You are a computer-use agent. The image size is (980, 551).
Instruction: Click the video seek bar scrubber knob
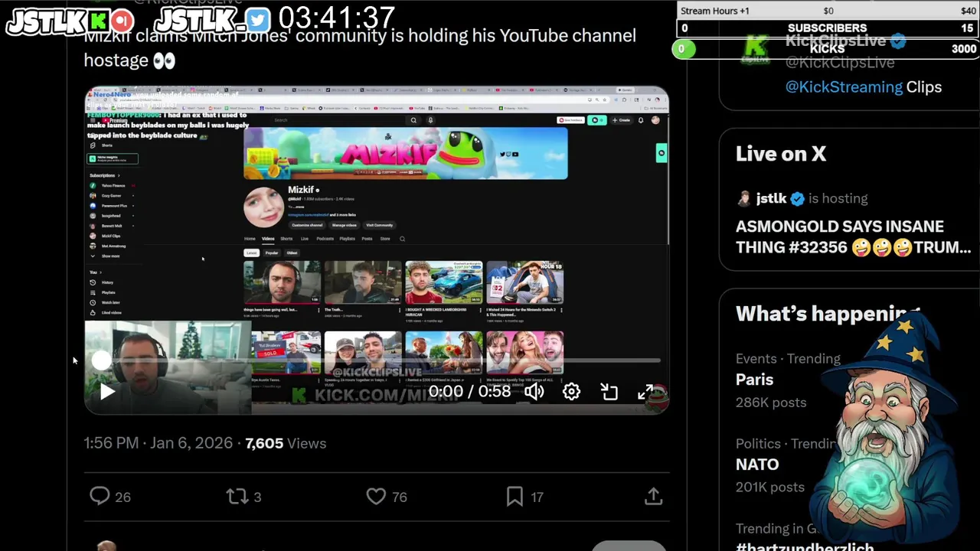[x=101, y=360]
